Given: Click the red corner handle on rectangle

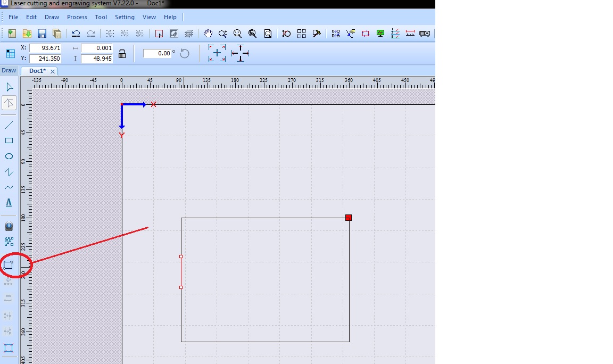Looking at the screenshot, I should coord(349,217).
